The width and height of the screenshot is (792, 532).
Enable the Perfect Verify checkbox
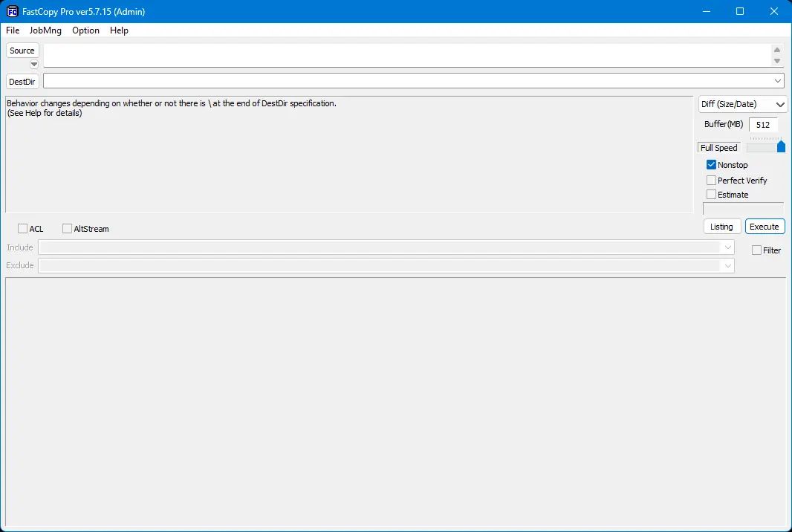point(711,181)
